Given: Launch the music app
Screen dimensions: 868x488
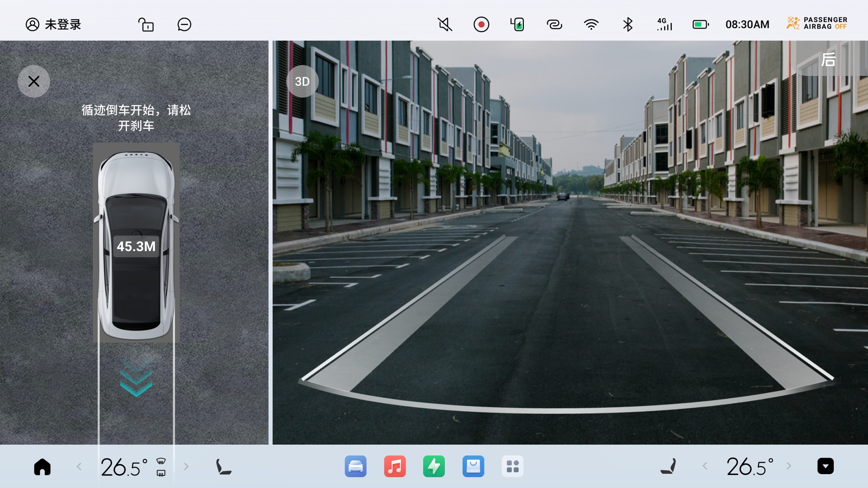Looking at the screenshot, I should coord(395,467).
